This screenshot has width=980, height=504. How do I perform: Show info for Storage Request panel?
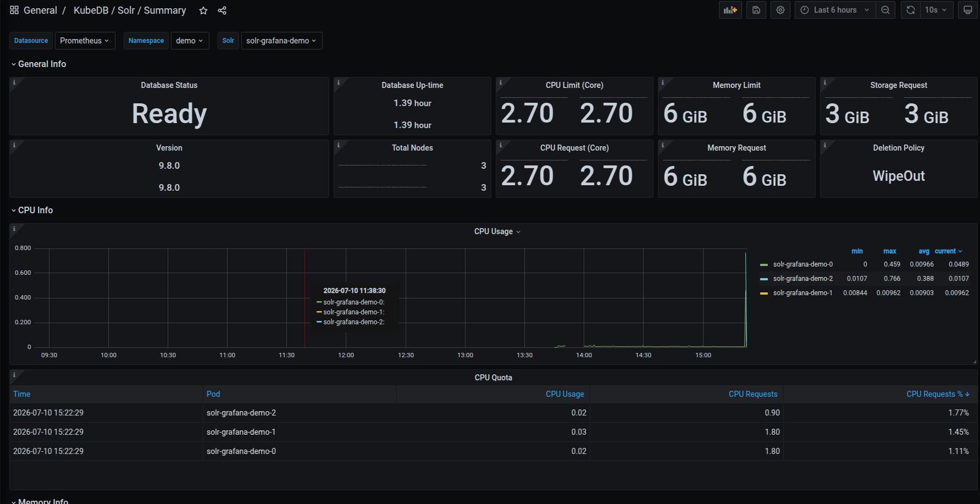[825, 82]
